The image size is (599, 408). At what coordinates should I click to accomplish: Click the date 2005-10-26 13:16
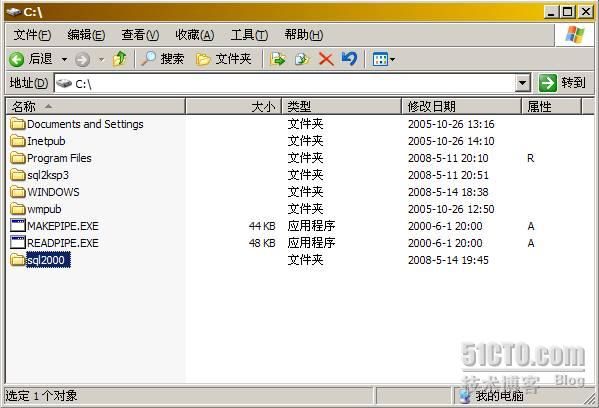click(451, 124)
